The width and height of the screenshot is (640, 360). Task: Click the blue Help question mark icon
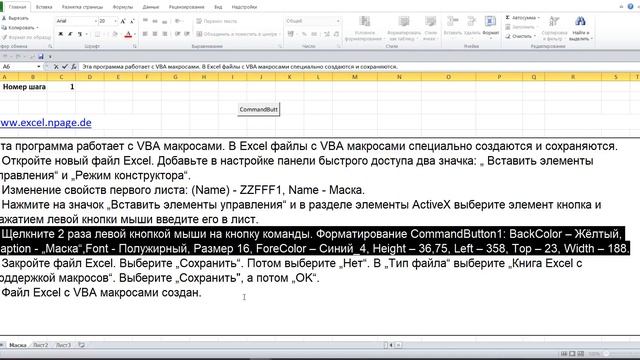click(x=630, y=6)
